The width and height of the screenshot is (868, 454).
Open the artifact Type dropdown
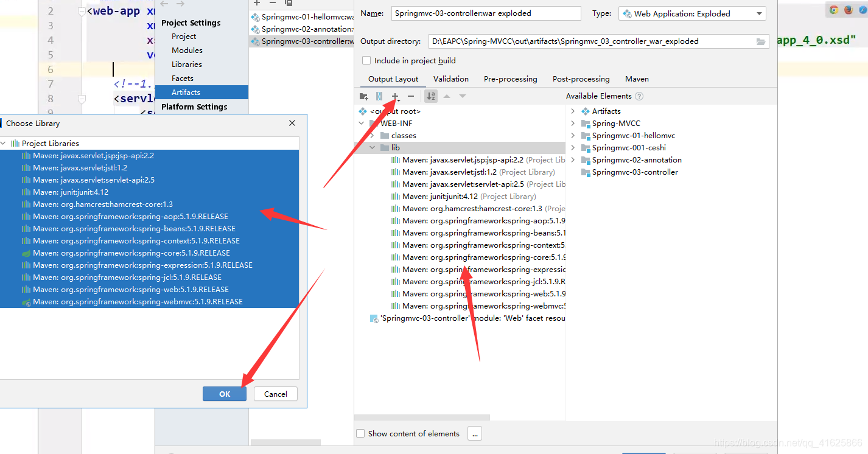pos(758,13)
